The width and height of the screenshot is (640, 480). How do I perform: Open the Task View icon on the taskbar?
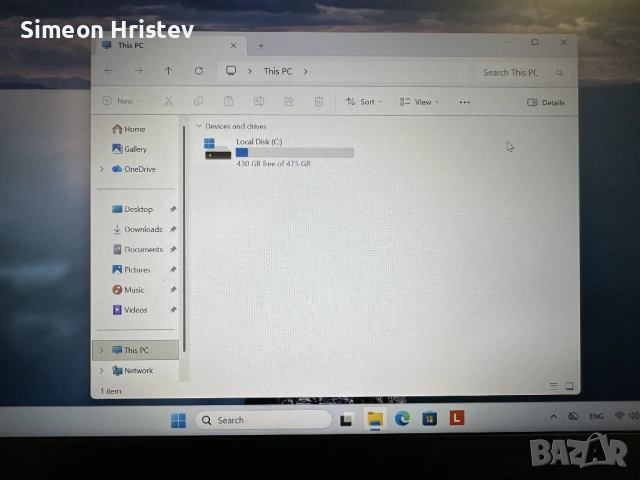pyautogui.click(x=346, y=419)
